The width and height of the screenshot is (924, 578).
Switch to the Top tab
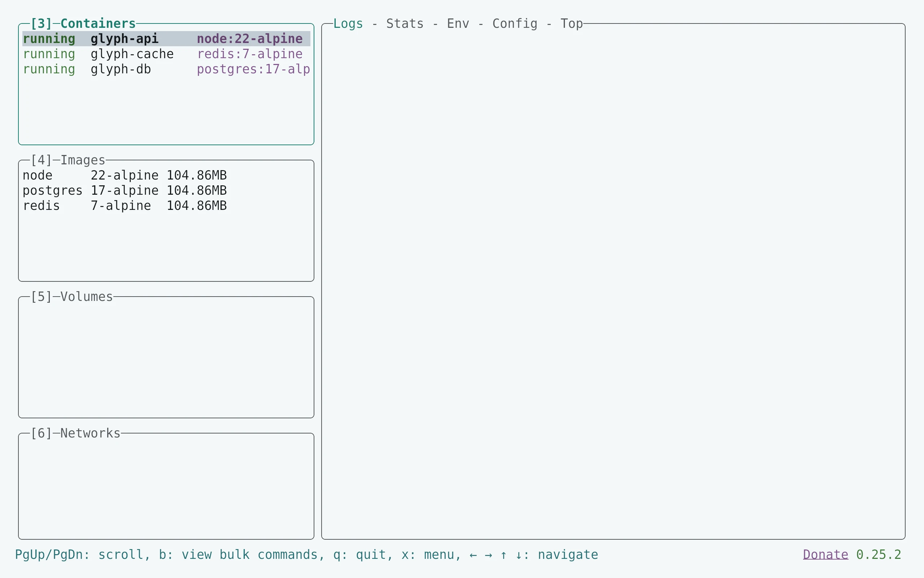[x=572, y=24]
